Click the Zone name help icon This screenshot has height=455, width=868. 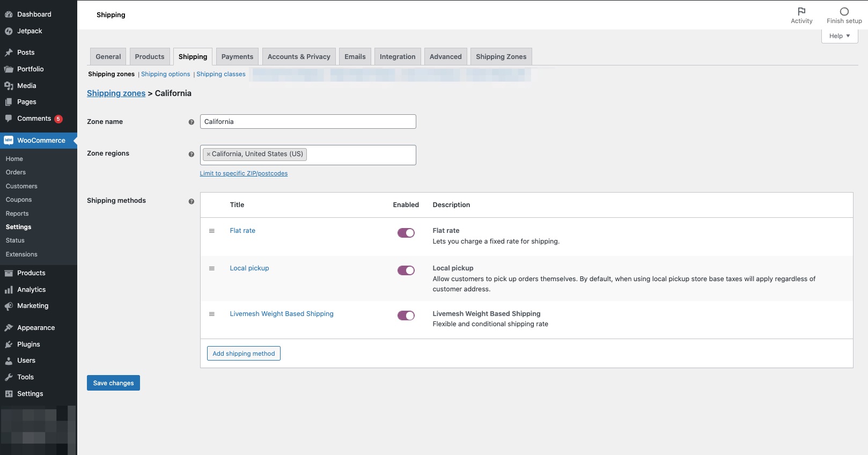coord(191,122)
